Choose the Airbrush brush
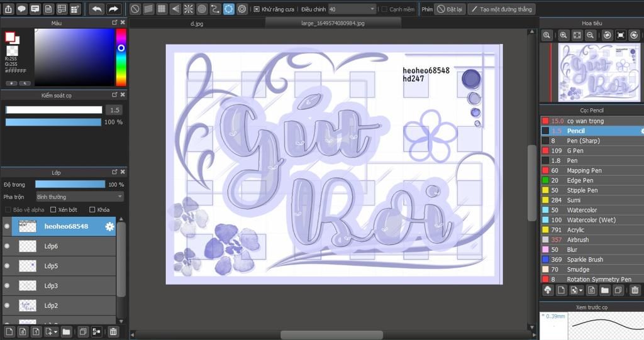Image resolution: width=644 pixels, height=340 pixels. pyautogui.click(x=592, y=239)
